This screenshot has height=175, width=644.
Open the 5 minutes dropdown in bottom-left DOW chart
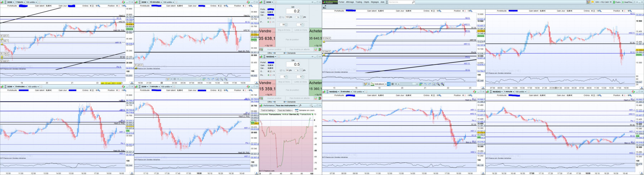click(21, 86)
